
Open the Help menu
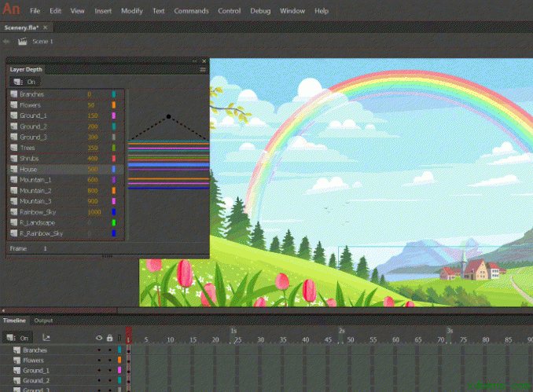click(322, 11)
